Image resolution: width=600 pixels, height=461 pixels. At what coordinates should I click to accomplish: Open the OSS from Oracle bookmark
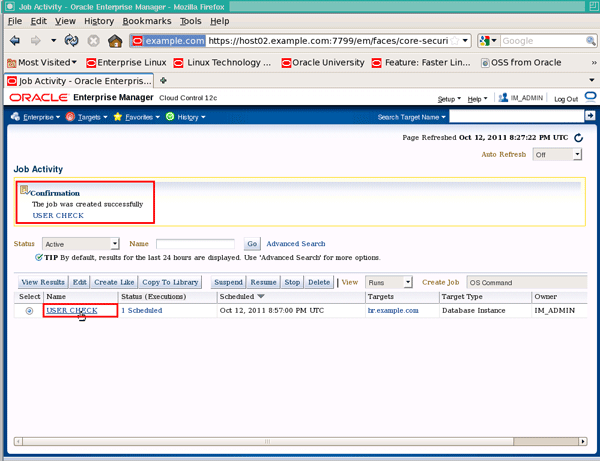tap(521, 62)
